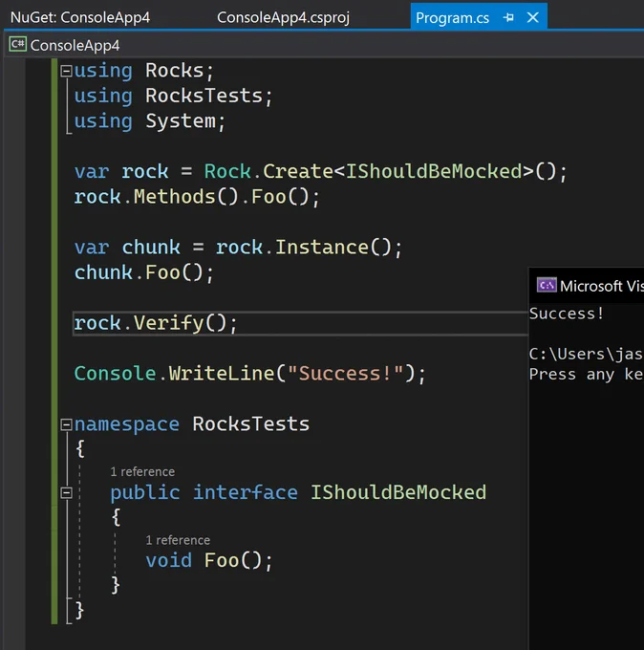Click the 'using System;' line
Image resolution: width=644 pixels, height=650 pixels.
point(150,121)
